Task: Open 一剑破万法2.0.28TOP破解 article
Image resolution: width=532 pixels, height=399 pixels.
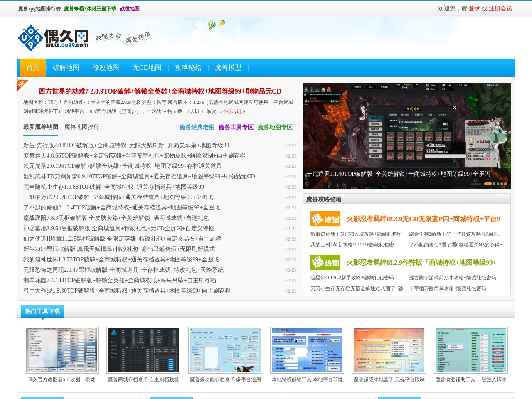Action: 118,197
